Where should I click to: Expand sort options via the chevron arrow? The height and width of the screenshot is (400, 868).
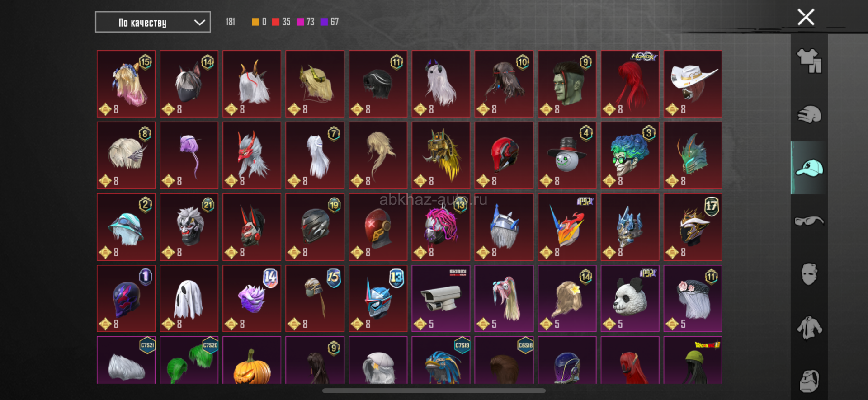(199, 22)
